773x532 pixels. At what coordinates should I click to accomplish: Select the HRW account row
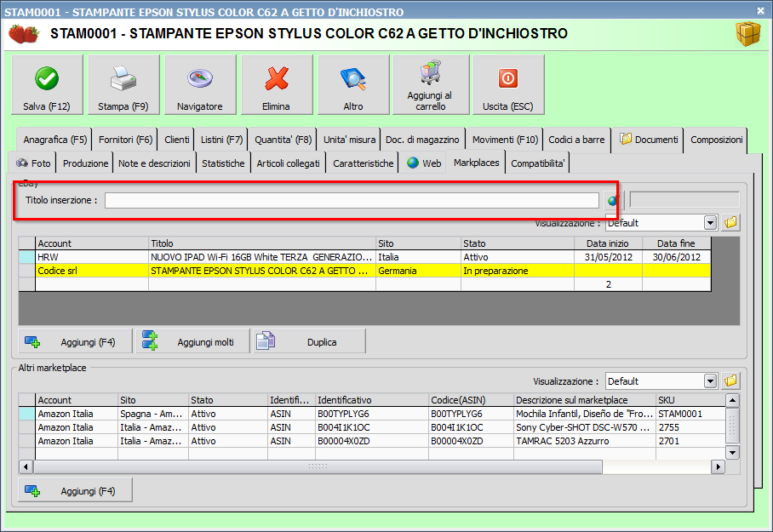click(365, 257)
